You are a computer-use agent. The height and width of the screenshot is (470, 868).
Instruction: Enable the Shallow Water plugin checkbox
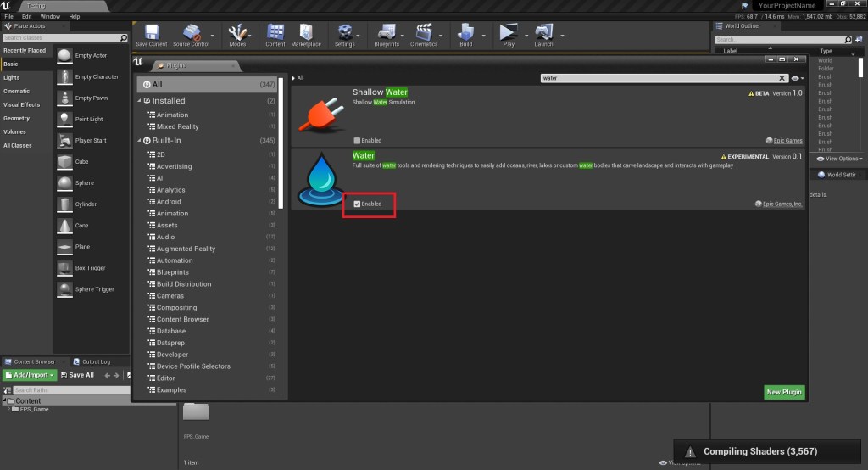[x=358, y=140]
